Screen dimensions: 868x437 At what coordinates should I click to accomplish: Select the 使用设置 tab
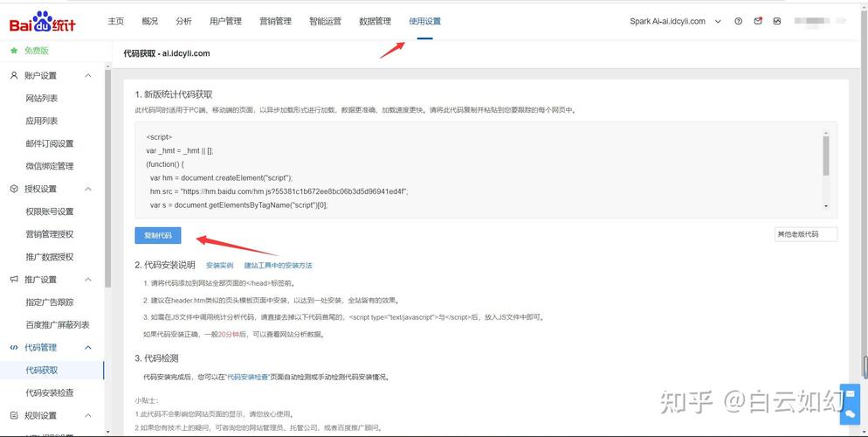click(x=424, y=22)
